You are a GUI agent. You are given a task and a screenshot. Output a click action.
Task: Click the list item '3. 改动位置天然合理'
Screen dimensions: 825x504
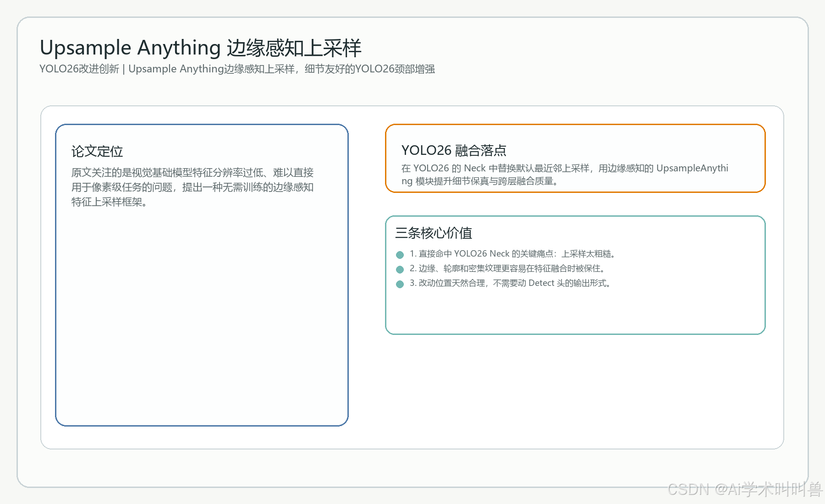(510, 283)
